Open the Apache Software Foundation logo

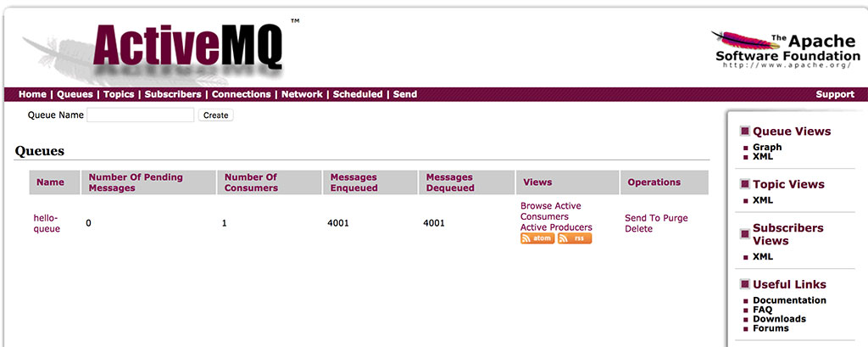pyautogui.click(x=786, y=49)
